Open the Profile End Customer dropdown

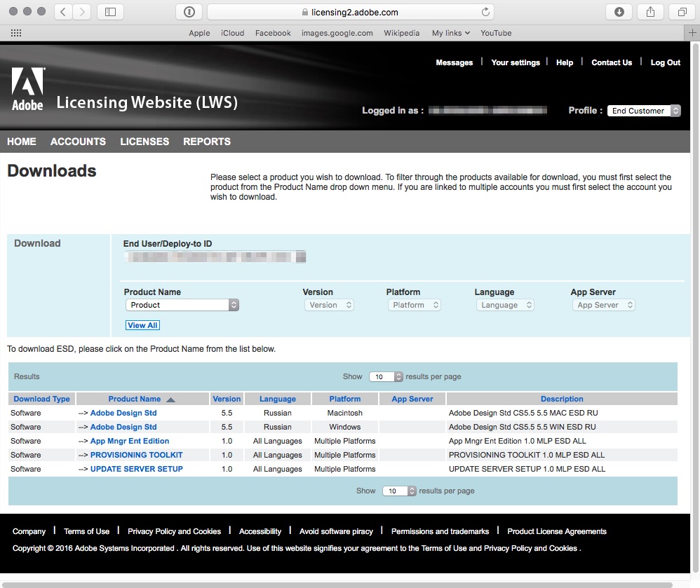pos(644,111)
